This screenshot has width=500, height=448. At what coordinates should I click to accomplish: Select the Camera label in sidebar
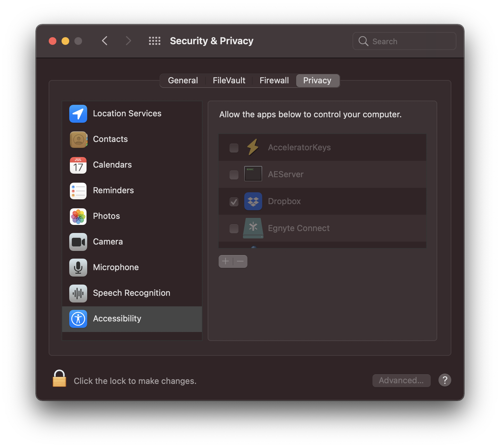[x=108, y=242]
